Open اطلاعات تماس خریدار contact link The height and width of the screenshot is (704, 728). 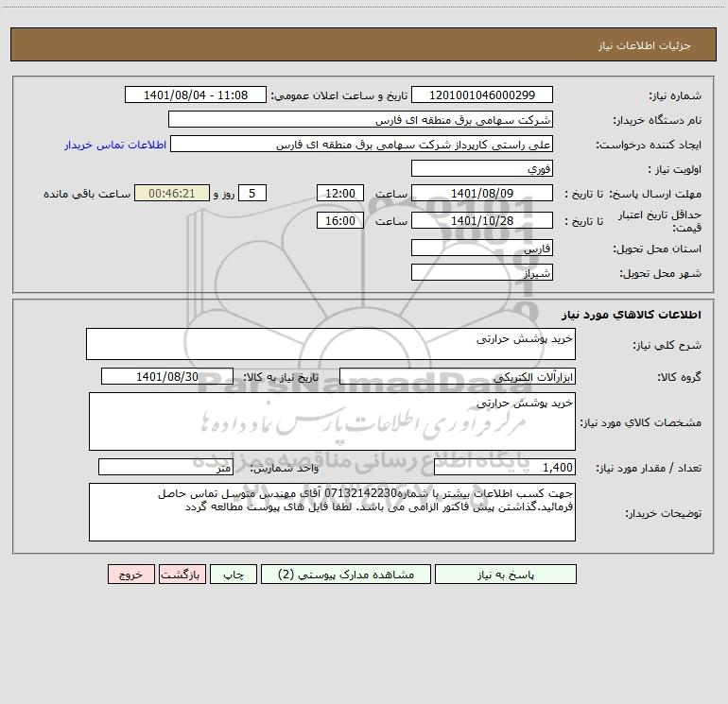(115, 145)
